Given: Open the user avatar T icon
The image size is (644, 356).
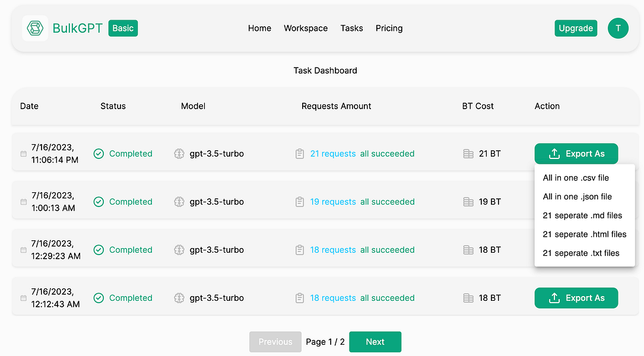Looking at the screenshot, I should click(618, 28).
